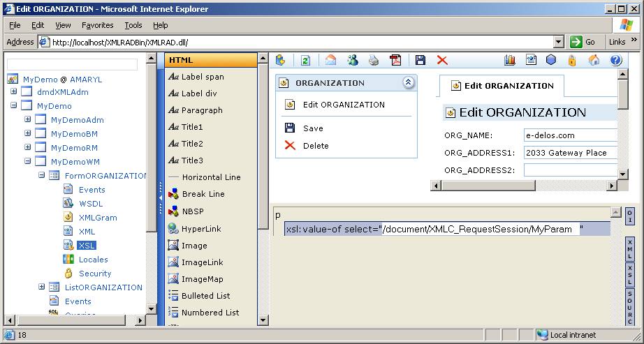644x344 pixels.
Task: Open help via the question mark icon
Action: [x=615, y=60]
